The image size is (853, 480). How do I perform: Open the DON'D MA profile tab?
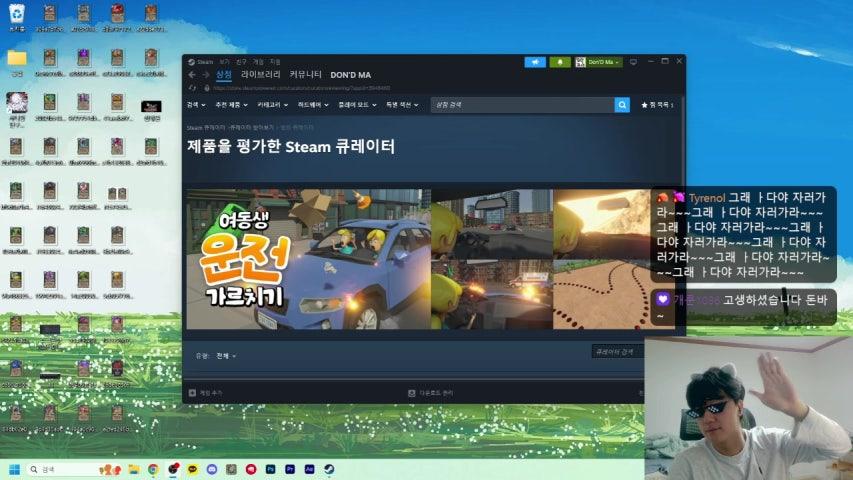(x=350, y=75)
